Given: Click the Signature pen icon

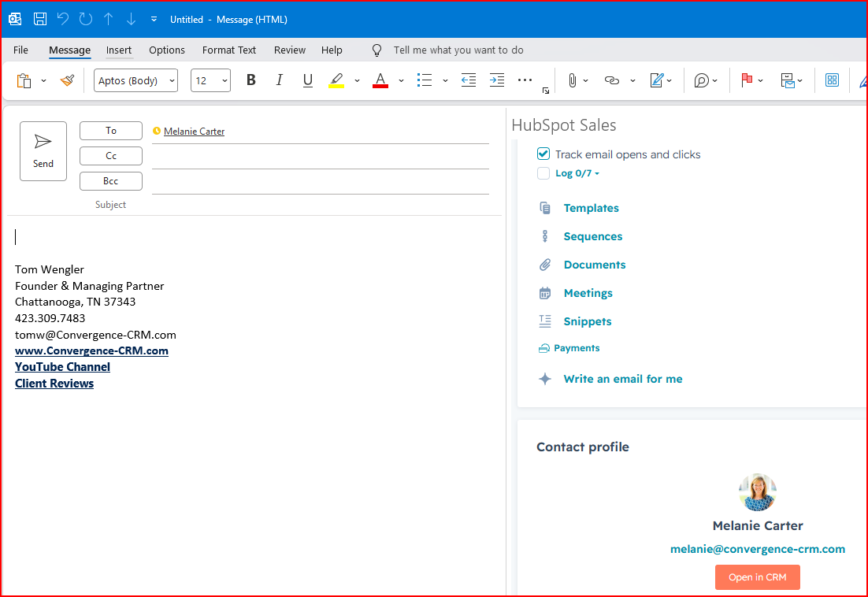Looking at the screenshot, I should click(x=657, y=81).
